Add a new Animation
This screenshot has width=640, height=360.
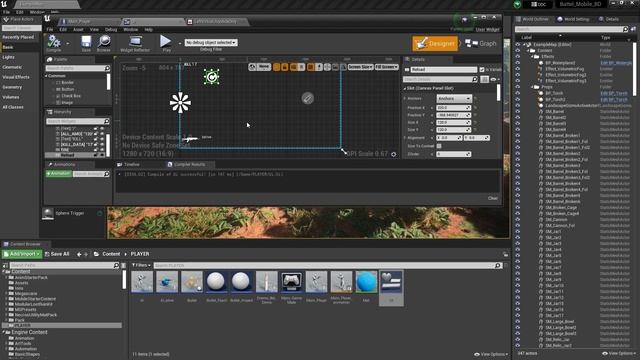(x=59, y=174)
